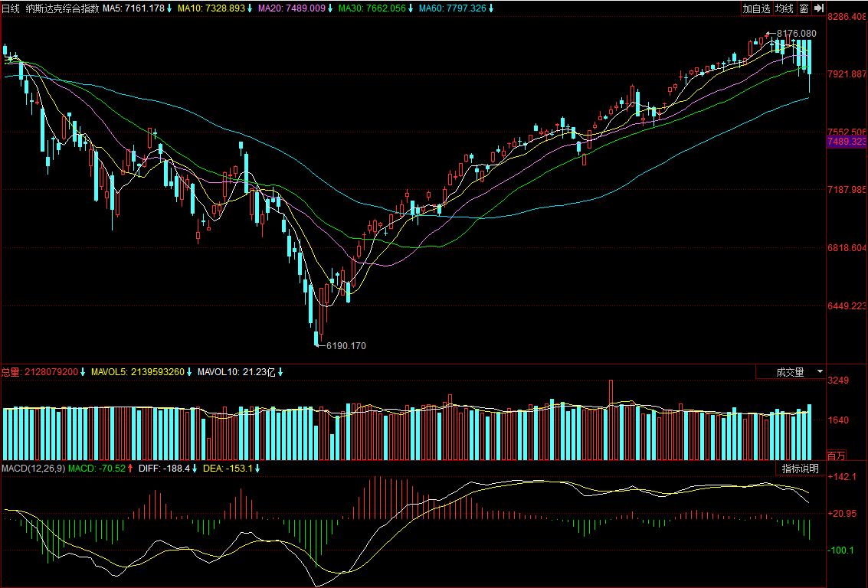The height and width of the screenshot is (588, 868).
Task: Click the 6818.604 price axis label
Action: pyautogui.click(x=847, y=248)
